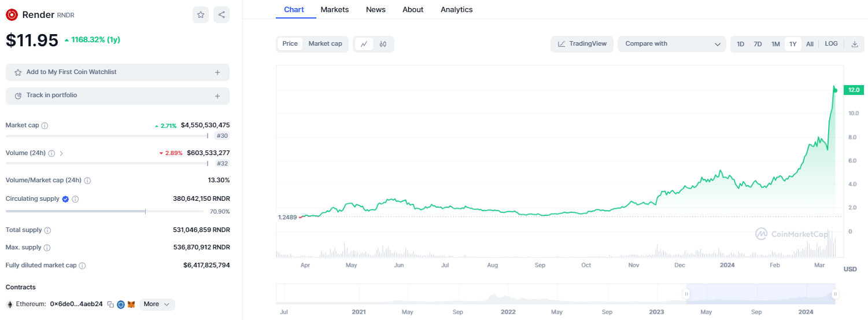
Task: Click the share icon beside the star
Action: 221,15
